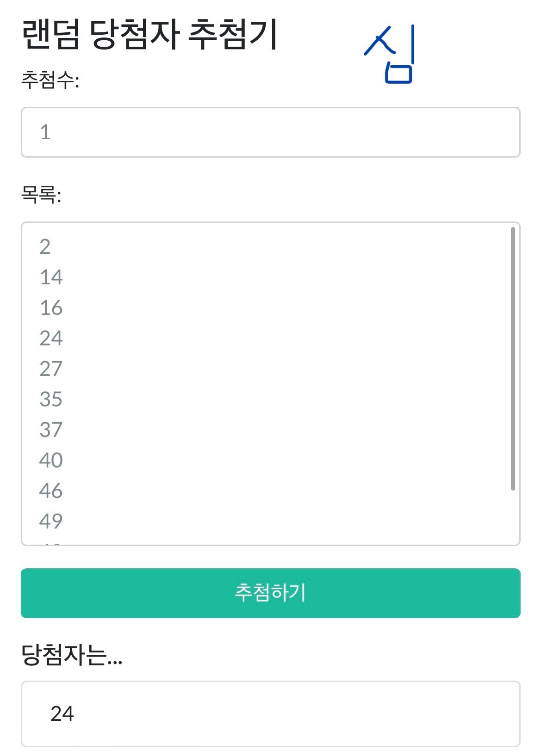Click the 랜덤 당첨자 추첨기 title
This screenshot has height=756, width=541.
[149, 34]
